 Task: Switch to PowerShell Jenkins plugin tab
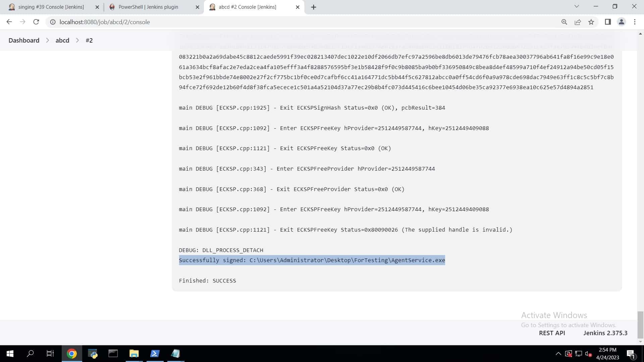pos(148,7)
